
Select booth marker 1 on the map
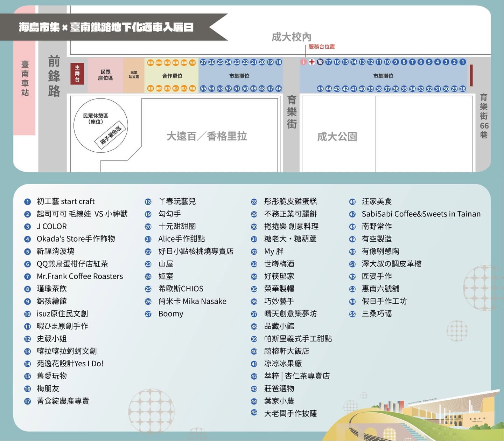463,62
